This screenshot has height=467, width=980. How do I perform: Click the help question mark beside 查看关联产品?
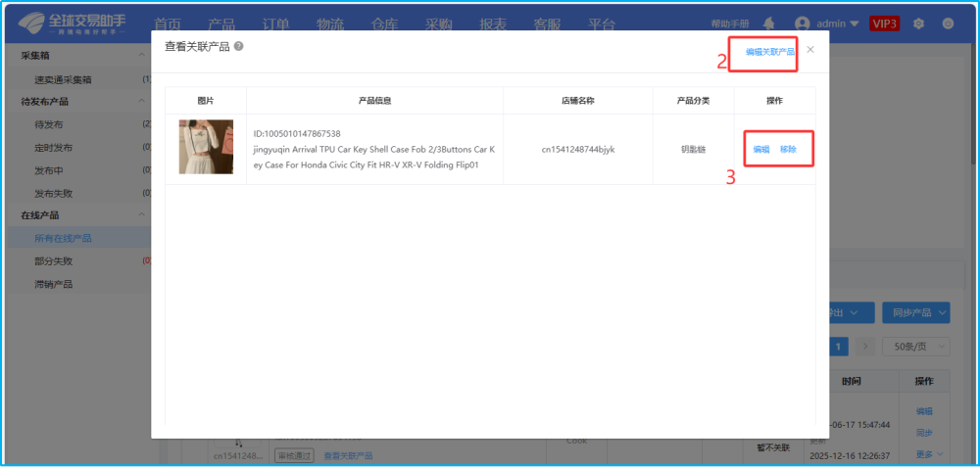tap(238, 47)
